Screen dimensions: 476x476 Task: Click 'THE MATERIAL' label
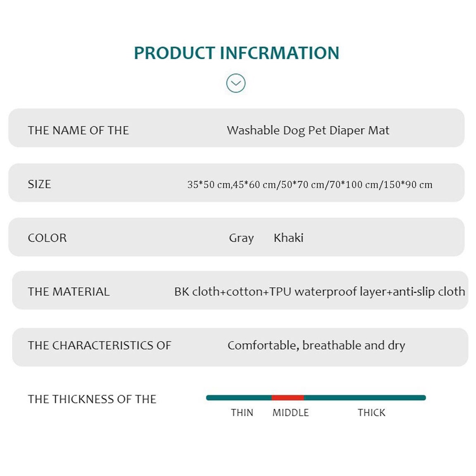pyautogui.click(x=69, y=292)
